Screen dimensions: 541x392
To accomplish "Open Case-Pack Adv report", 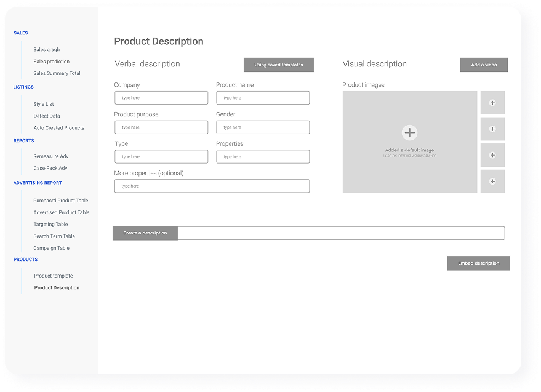I will pos(50,168).
